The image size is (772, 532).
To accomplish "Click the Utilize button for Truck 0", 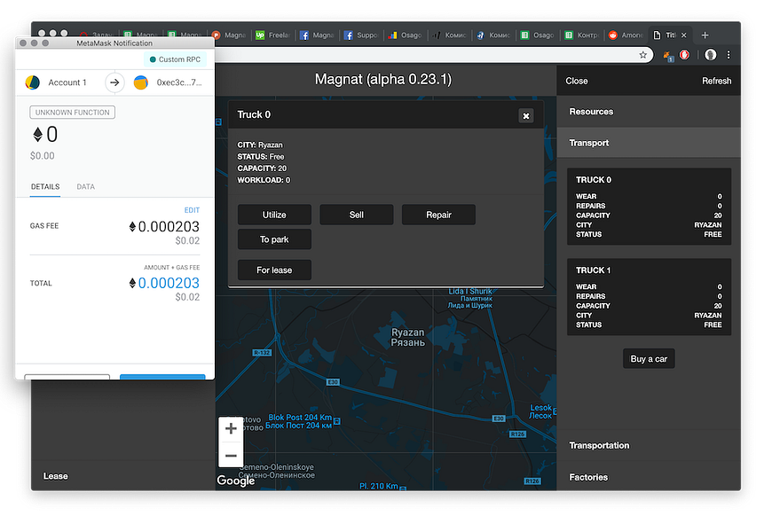I will [274, 215].
